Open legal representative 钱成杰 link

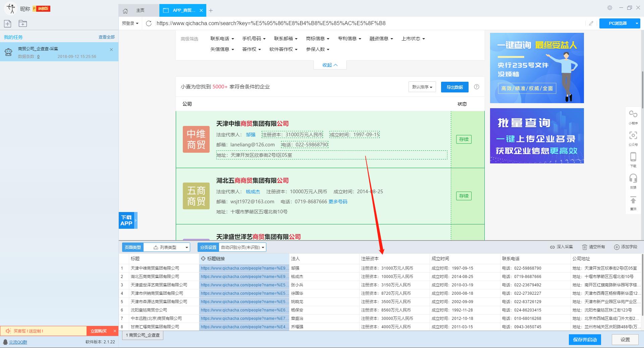point(253,192)
